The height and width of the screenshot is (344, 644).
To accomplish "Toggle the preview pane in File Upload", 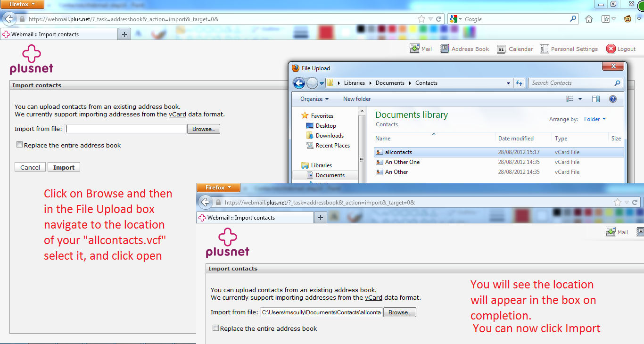I will click(x=596, y=99).
